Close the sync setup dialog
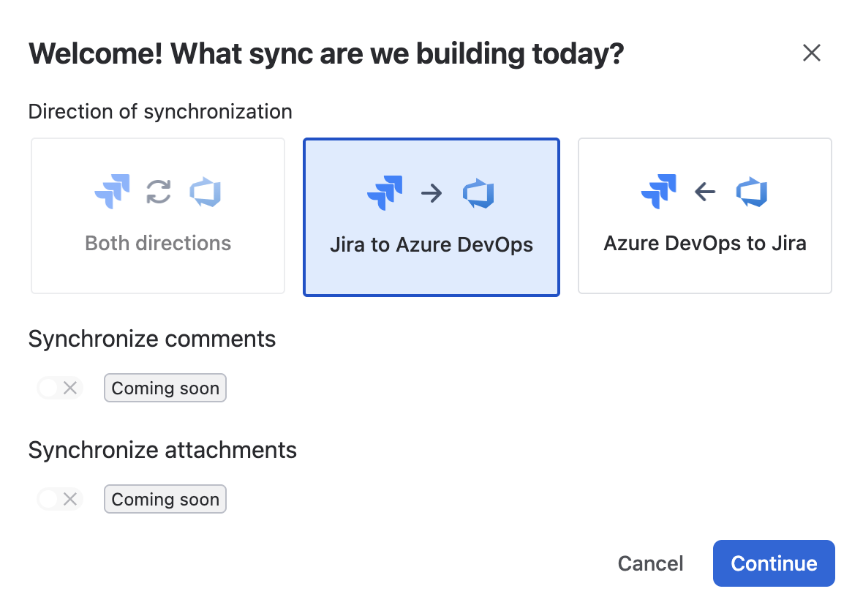The height and width of the screenshot is (616, 863). tap(811, 53)
